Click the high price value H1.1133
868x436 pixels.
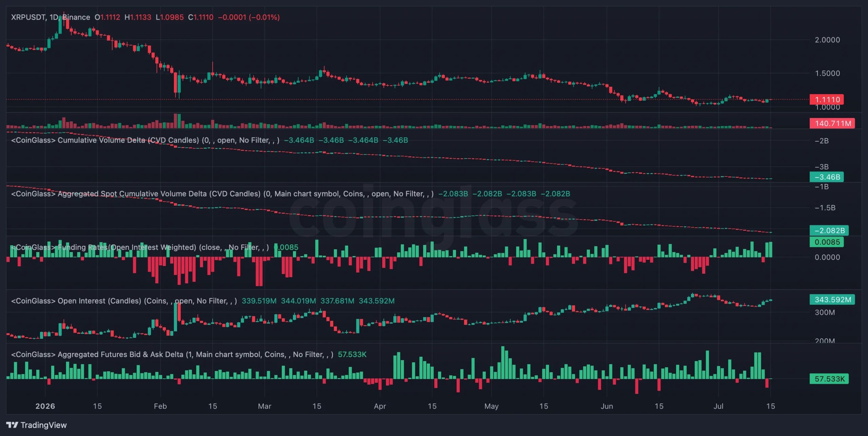point(138,17)
